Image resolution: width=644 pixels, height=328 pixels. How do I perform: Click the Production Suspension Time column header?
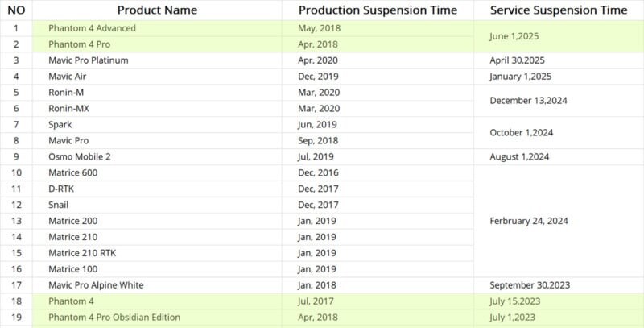point(378,10)
